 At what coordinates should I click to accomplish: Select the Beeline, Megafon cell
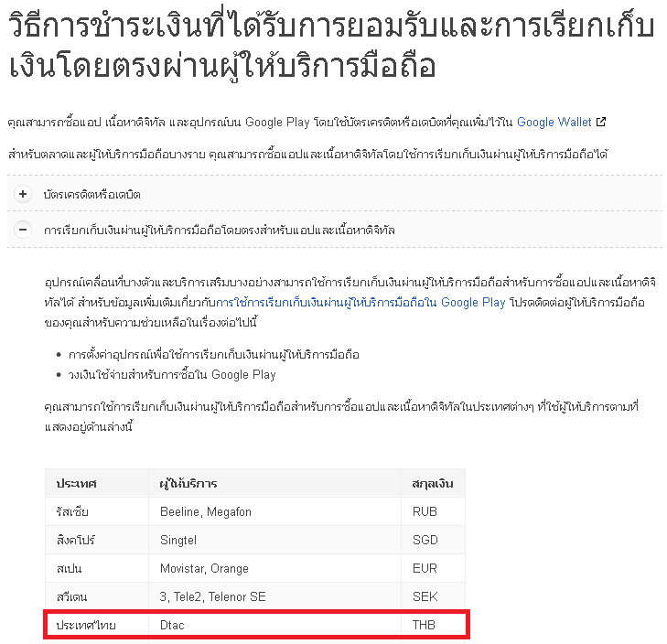click(274, 511)
